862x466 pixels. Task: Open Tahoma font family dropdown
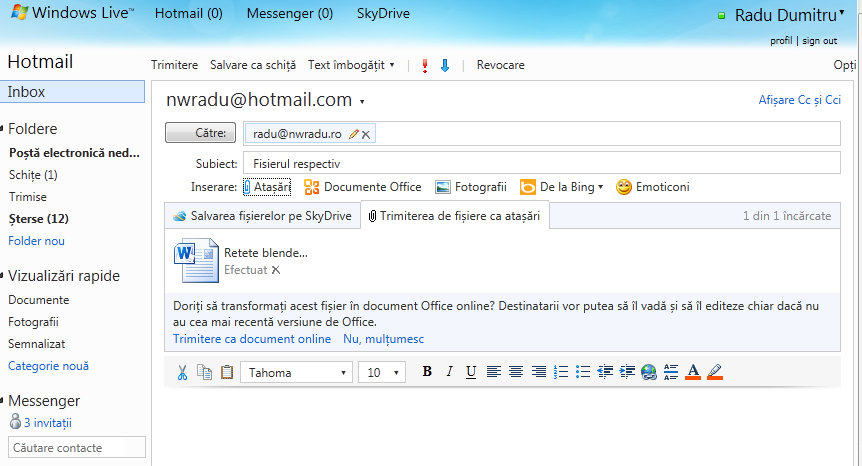(296, 373)
